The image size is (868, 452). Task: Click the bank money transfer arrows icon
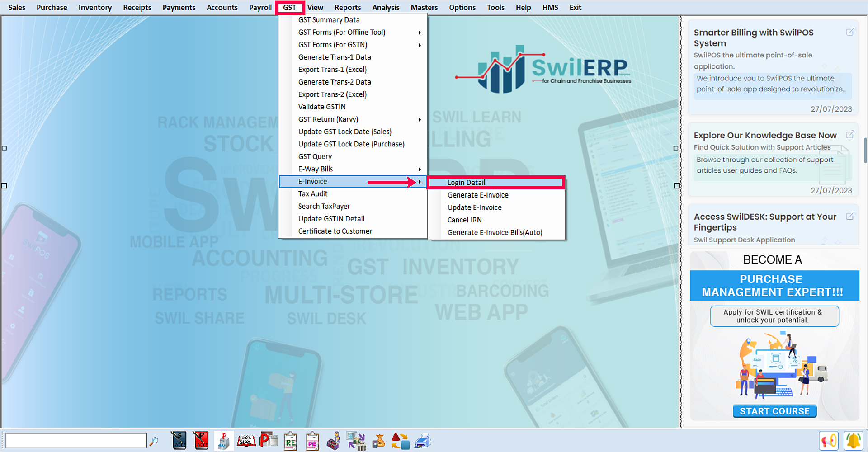coord(356,441)
